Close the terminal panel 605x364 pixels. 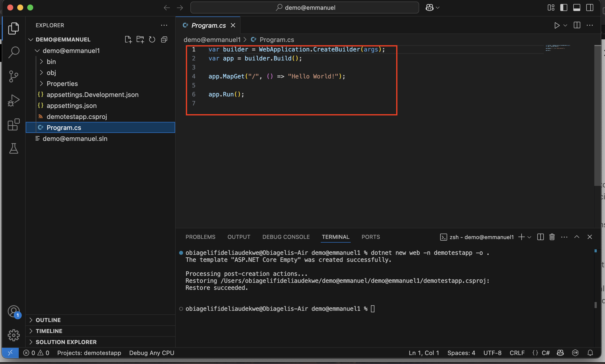pos(590,237)
